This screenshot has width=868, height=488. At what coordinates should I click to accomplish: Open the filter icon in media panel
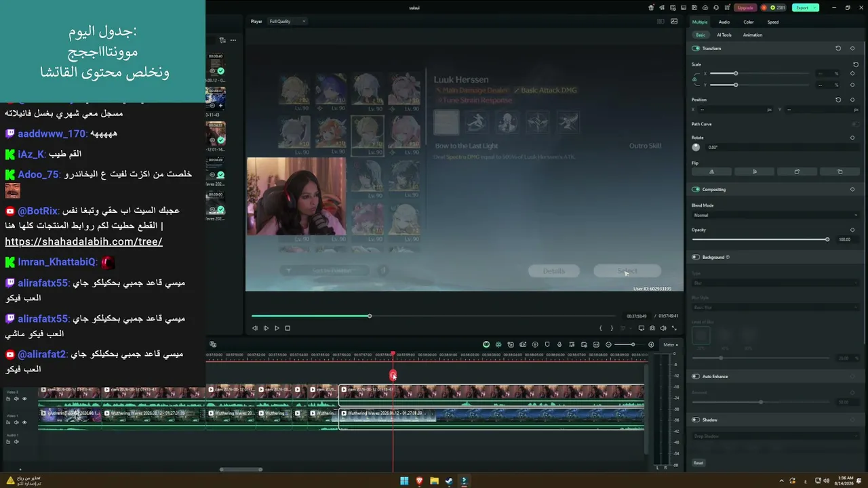(222, 40)
